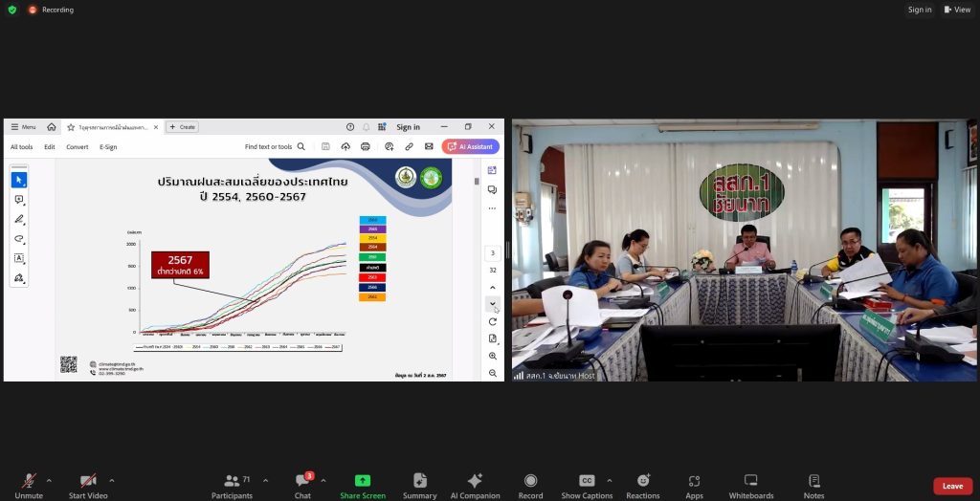Expand audio options arrow next to Unmute

pos(49,480)
